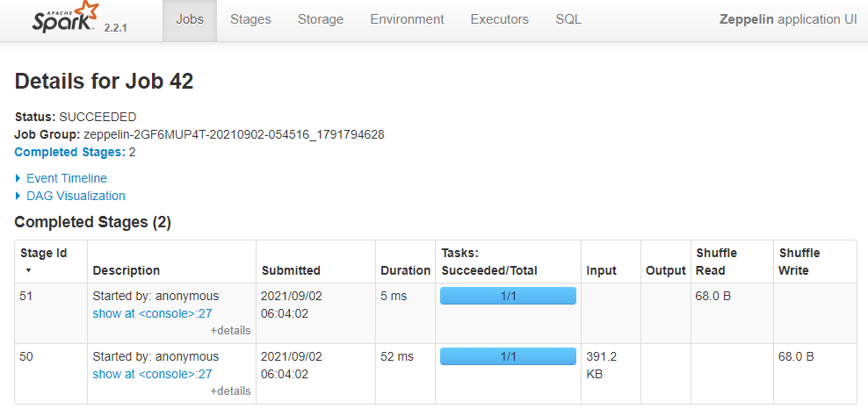Expand +details for stage 50
This screenshot has height=416, width=868.
point(230,391)
